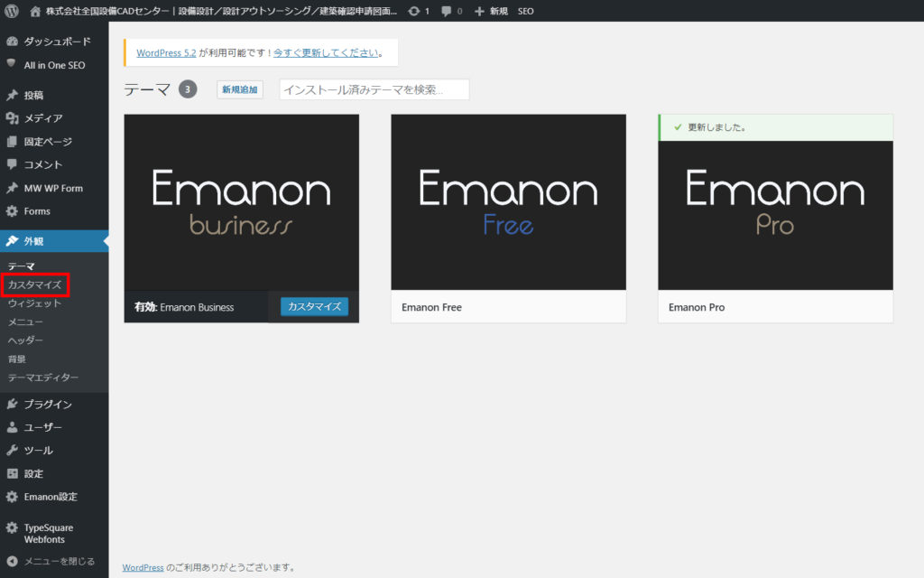The width and height of the screenshot is (924, 578).
Task: Open the comments bubble icon in admin bar
Action: coord(446,11)
